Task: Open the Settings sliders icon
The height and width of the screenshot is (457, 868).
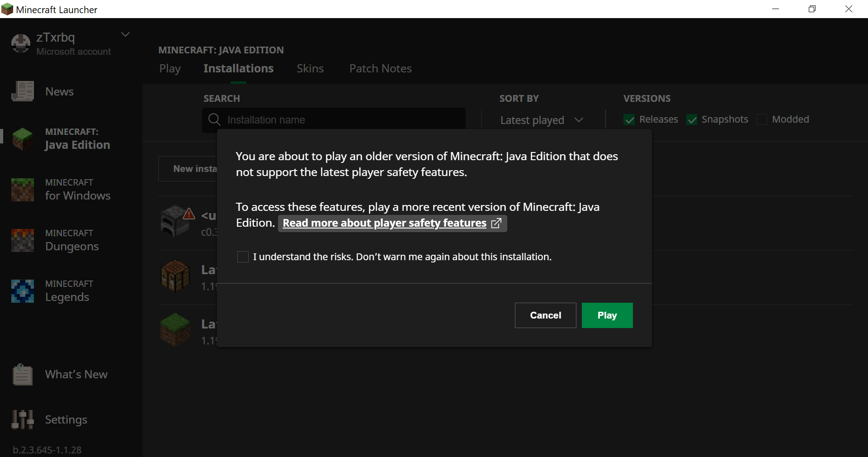Action: pyautogui.click(x=23, y=419)
